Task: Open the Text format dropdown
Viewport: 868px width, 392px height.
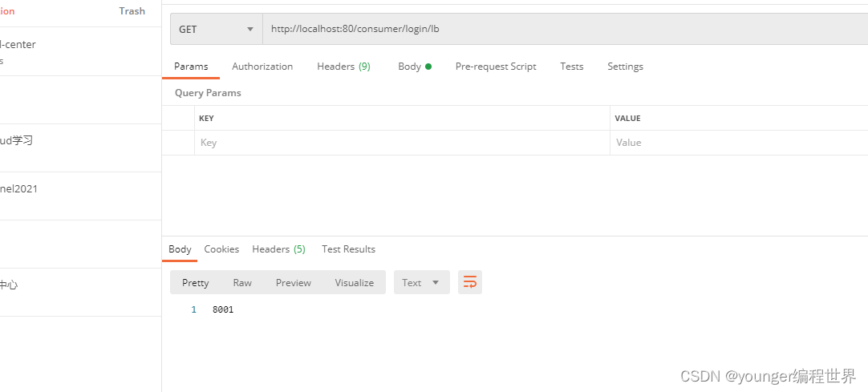Action: 422,282
